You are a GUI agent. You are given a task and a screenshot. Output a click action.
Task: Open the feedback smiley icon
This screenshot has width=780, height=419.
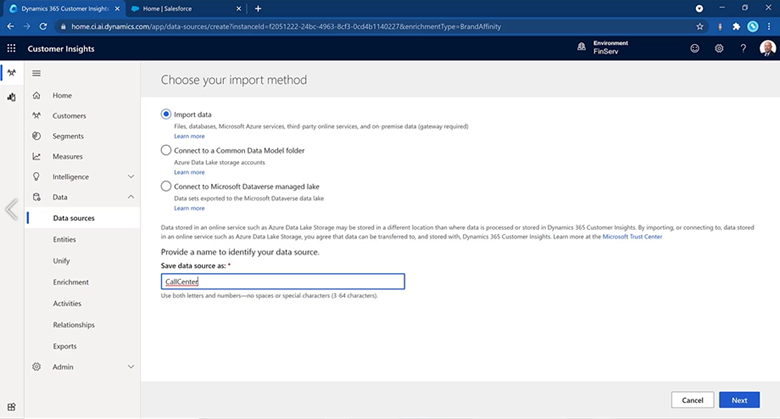pos(694,48)
